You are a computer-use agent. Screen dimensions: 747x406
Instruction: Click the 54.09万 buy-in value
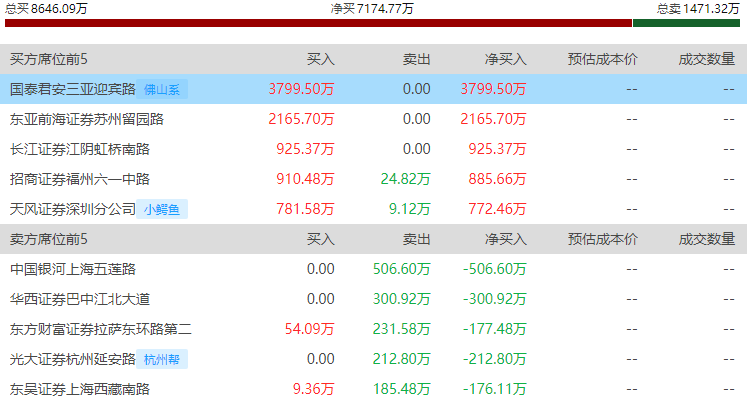tap(310, 329)
